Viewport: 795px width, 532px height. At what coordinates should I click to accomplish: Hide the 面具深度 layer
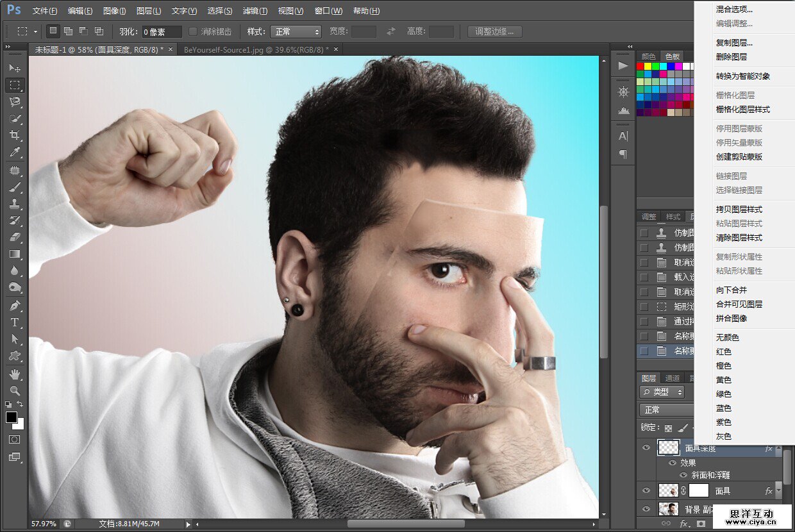(646, 448)
